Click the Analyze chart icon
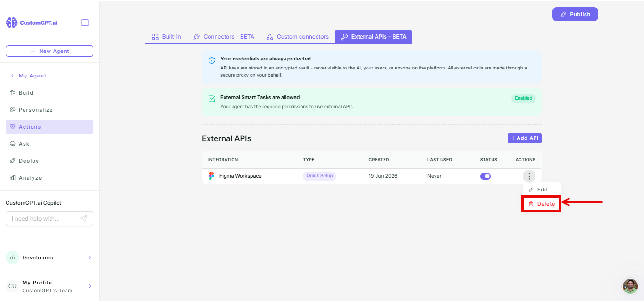Viewport: 644px width, 301px height. [13, 178]
